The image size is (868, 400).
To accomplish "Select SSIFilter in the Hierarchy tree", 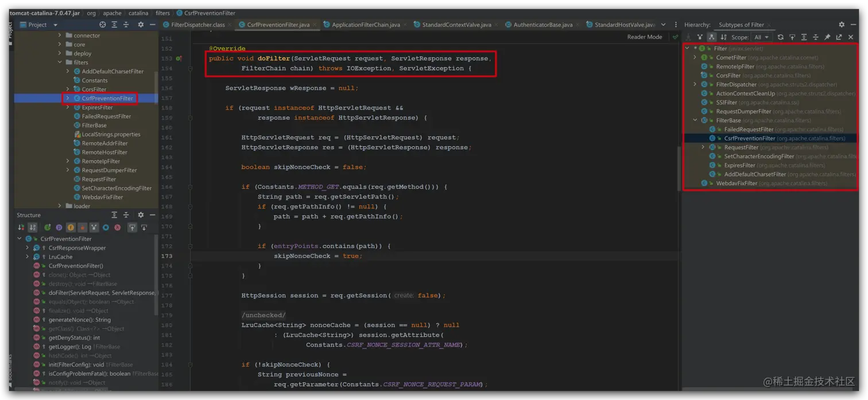I will [x=727, y=103].
